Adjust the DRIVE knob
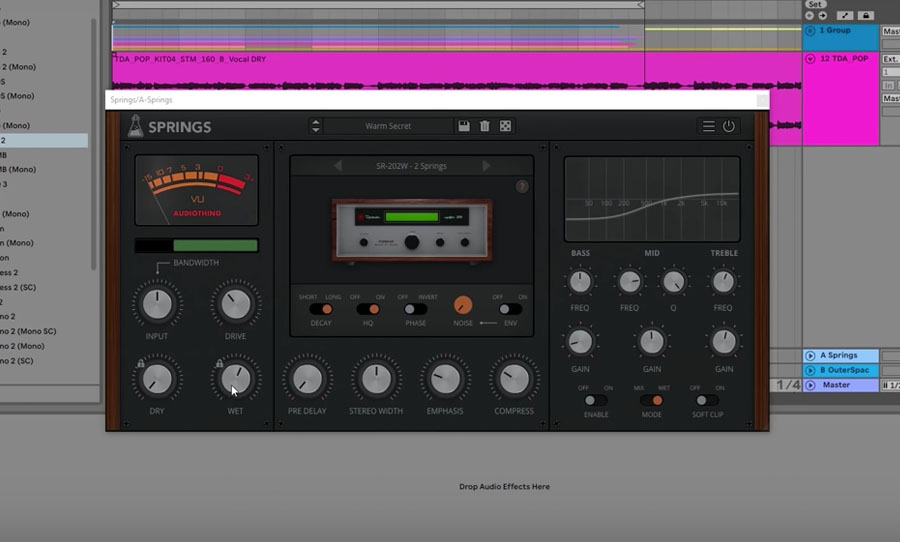 click(236, 304)
